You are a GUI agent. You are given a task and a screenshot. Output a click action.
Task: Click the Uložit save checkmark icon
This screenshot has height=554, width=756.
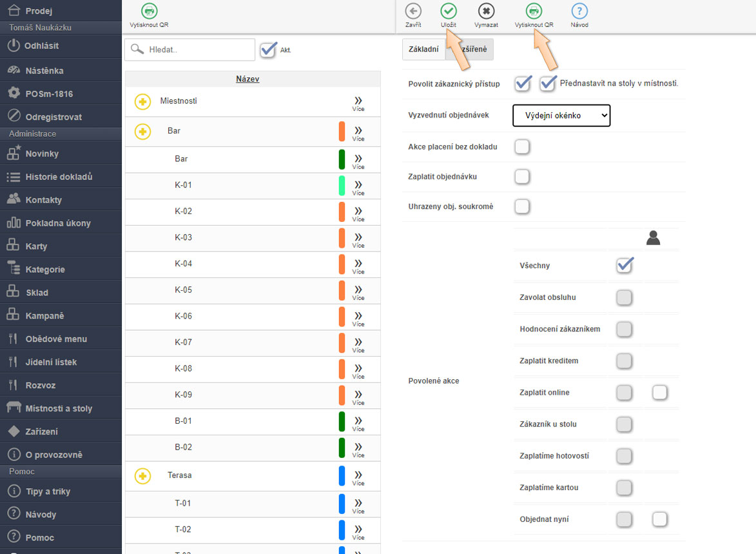448,11
